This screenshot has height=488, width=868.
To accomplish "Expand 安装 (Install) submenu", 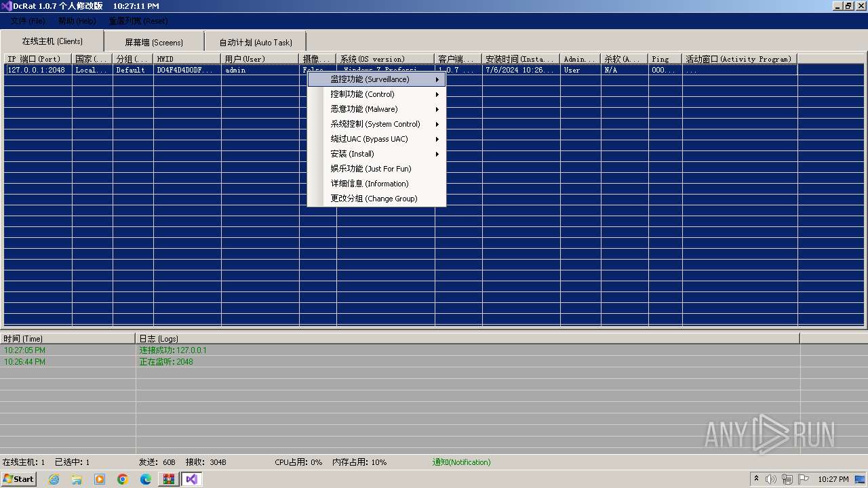I will pyautogui.click(x=376, y=154).
